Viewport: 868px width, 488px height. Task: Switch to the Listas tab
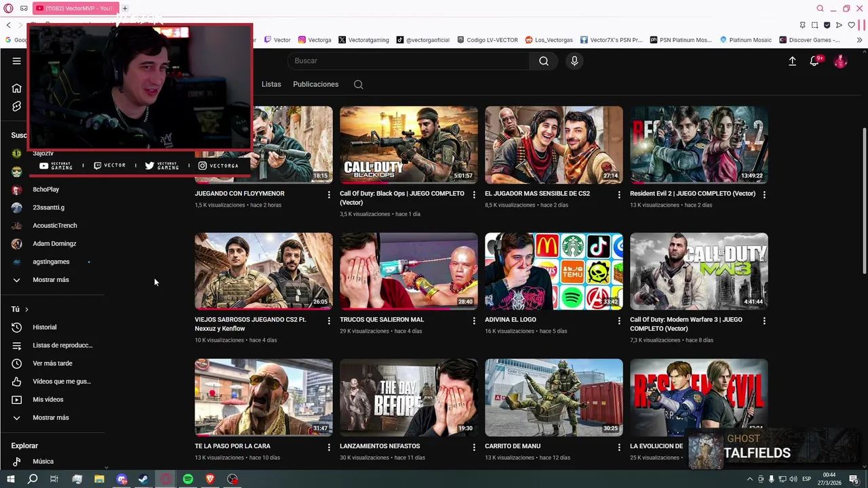[271, 85]
